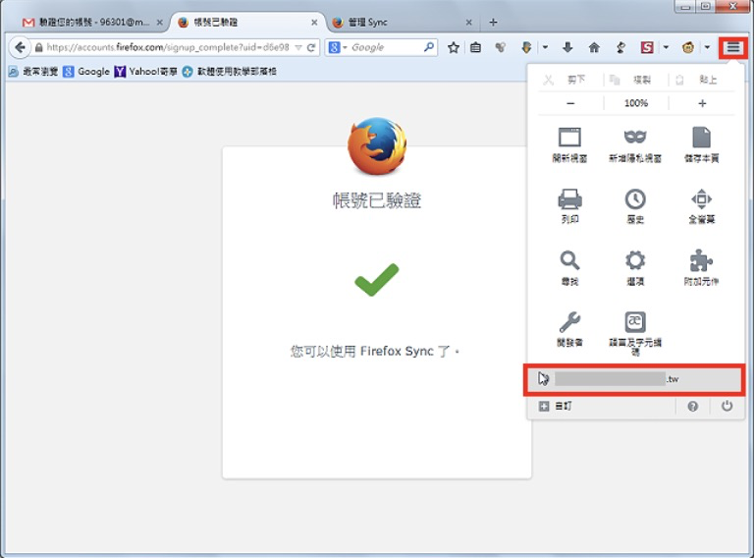Image resolution: width=756 pixels, height=558 pixels.
Task: Open the Sync account entry ending .tw
Action: click(634, 379)
